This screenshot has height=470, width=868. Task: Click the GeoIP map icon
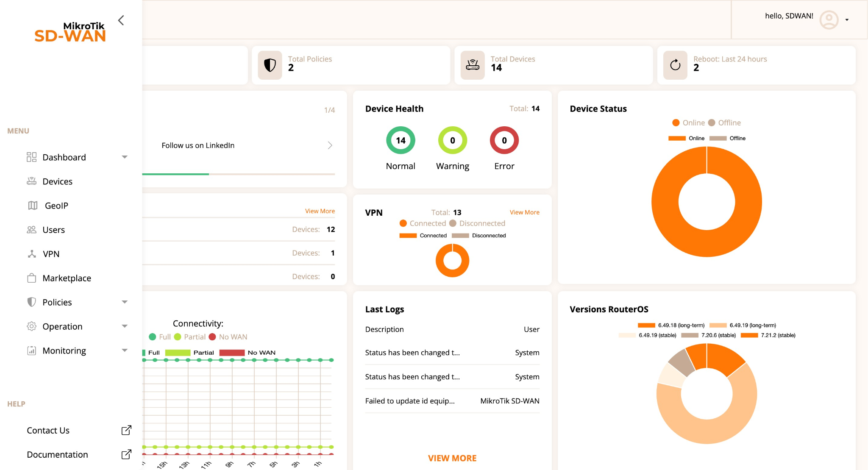point(33,206)
